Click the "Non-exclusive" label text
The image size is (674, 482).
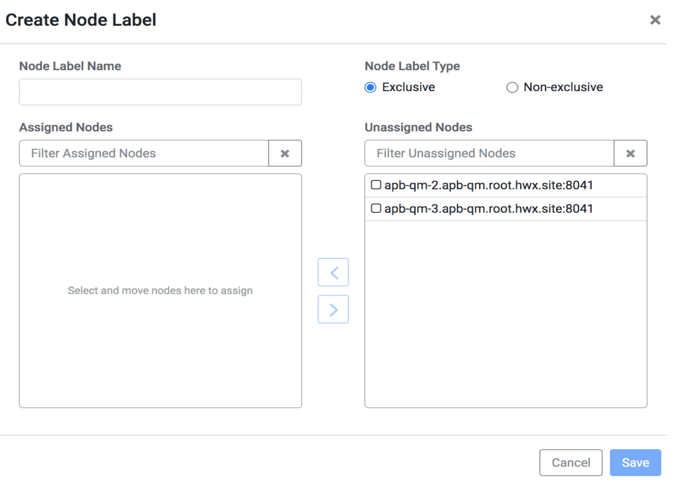pyautogui.click(x=563, y=88)
